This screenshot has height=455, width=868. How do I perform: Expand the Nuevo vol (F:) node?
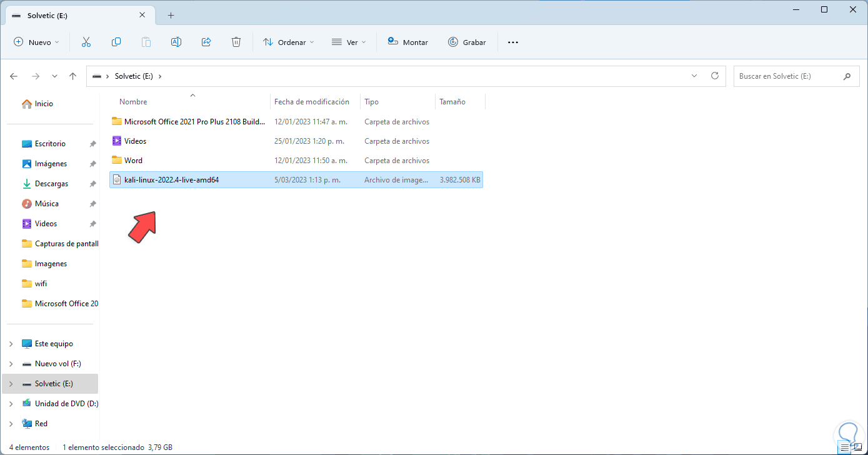[x=11, y=364]
